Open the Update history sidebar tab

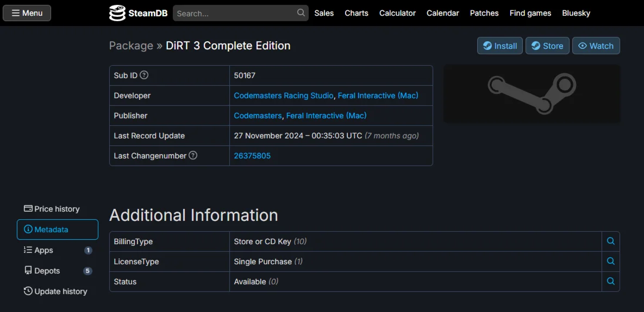(x=58, y=291)
